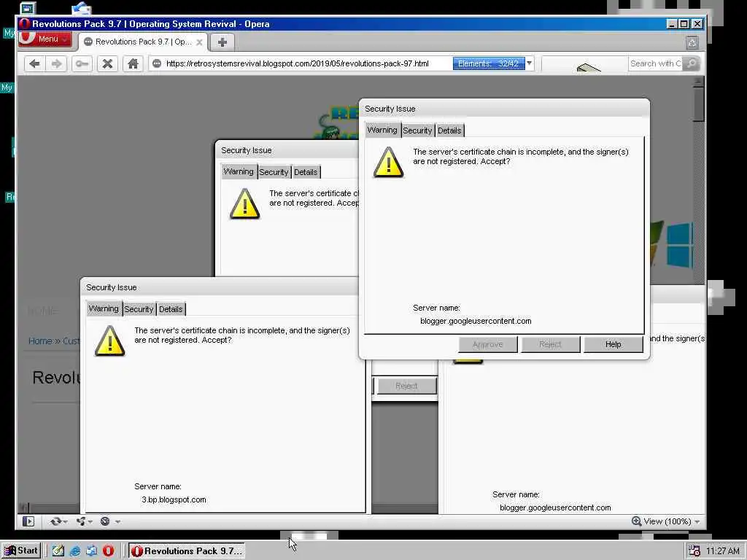Image resolution: width=747 pixels, height=560 pixels.
Task: Click the task scheduler tray icon
Action: (694, 551)
